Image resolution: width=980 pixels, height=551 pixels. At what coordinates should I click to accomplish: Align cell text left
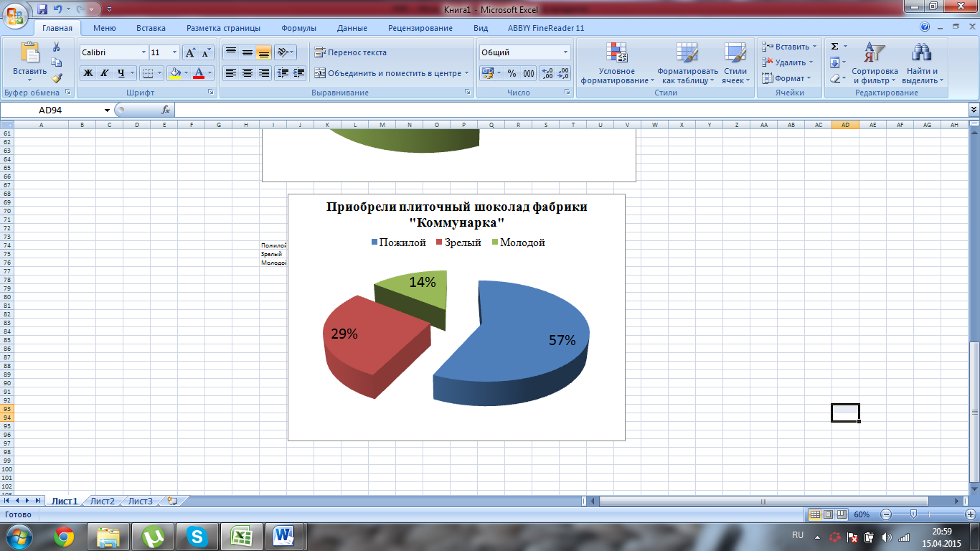point(230,73)
